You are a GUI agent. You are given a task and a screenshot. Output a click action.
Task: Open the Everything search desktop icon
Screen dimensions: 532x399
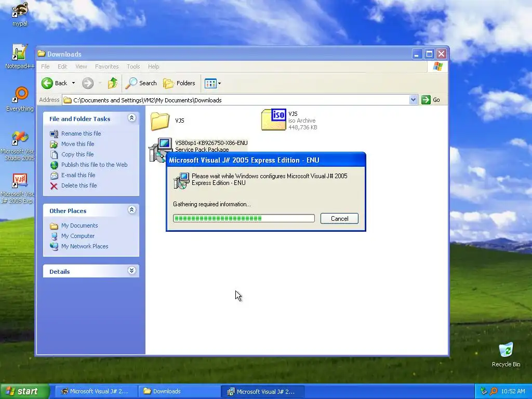(20, 99)
